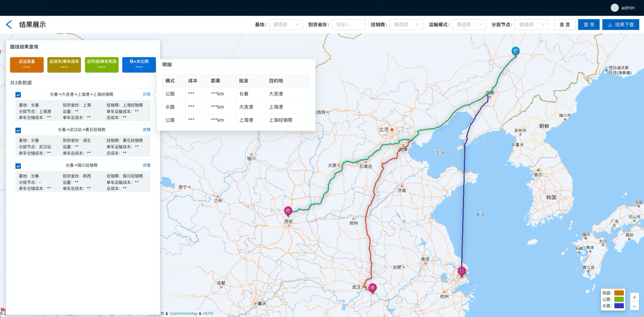The height and width of the screenshot is (317, 644).
Task: Open 详情 for 长春→大连港→上海港 route
Action: [146, 94]
